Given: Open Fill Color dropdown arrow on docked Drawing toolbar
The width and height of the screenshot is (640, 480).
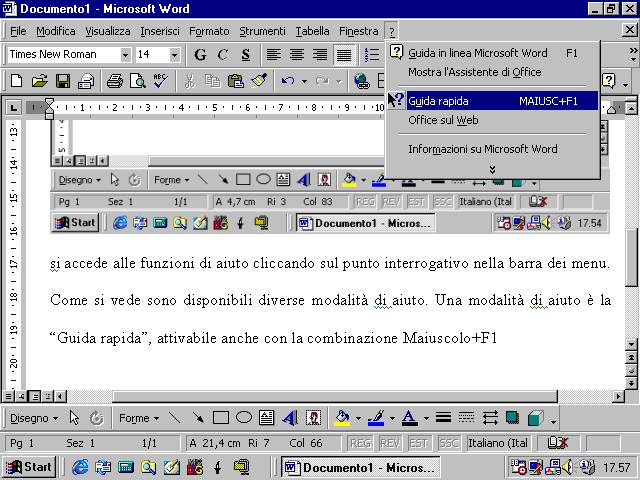Looking at the screenshot, I should [358, 418].
